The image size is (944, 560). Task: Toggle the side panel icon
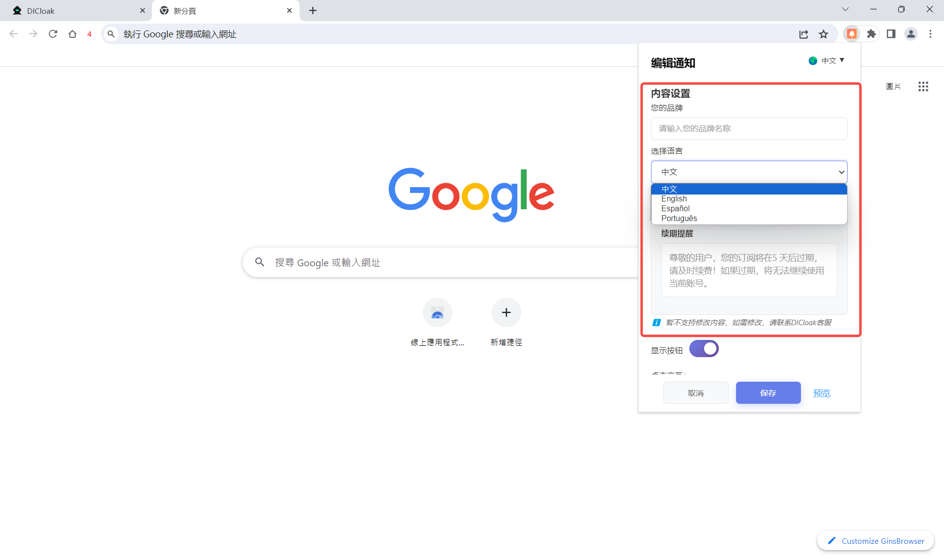click(891, 34)
